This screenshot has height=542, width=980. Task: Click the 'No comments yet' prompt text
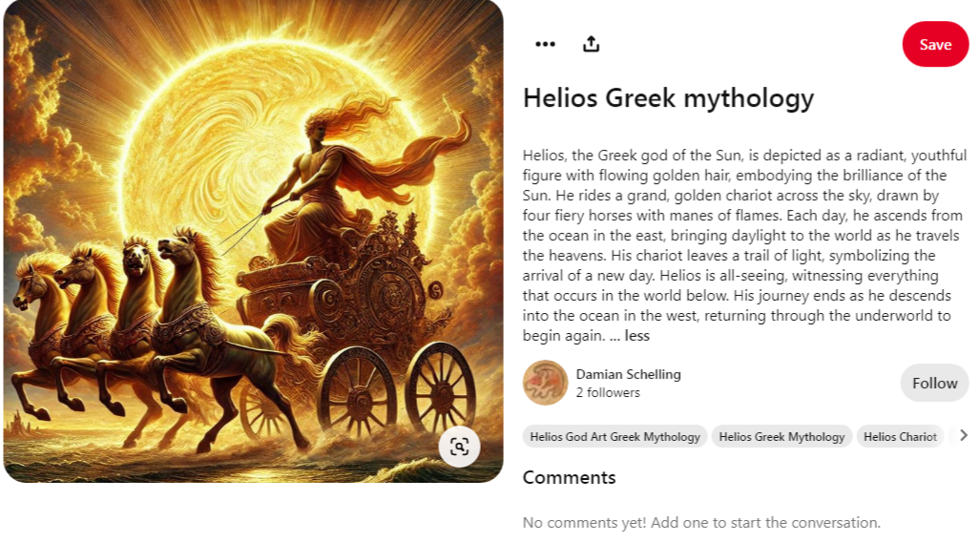click(701, 522)
